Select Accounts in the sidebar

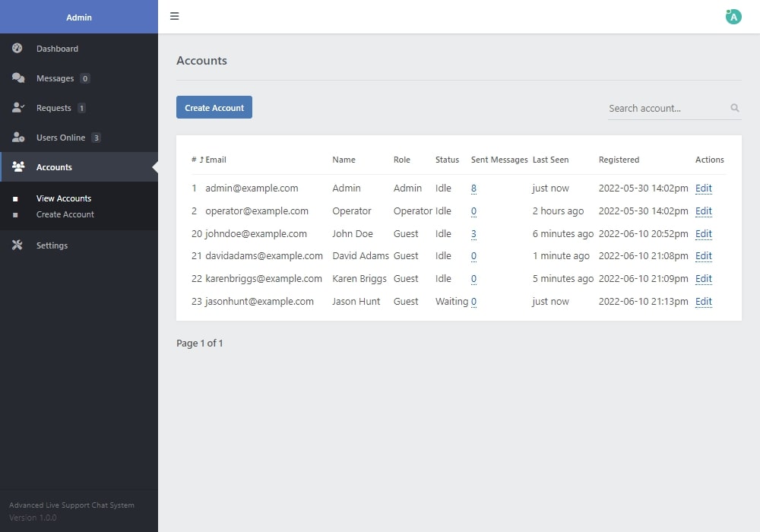[x=79, y=166]
